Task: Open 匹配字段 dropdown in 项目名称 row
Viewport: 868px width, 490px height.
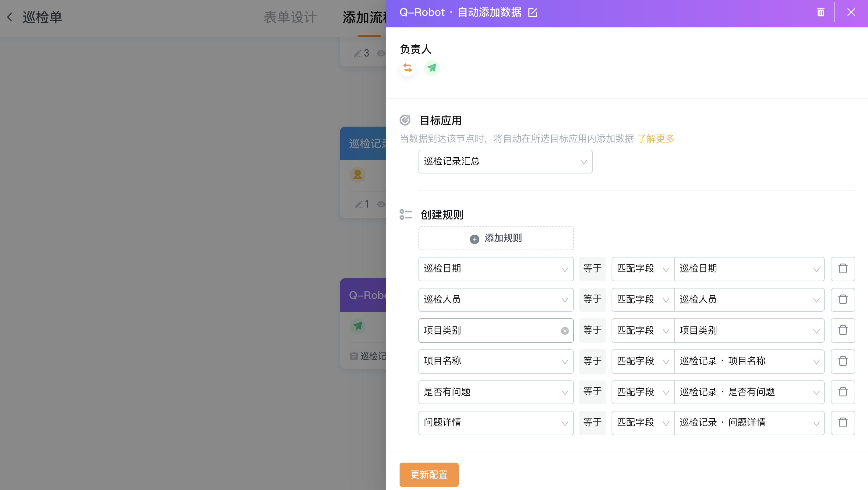Action: 643,361
